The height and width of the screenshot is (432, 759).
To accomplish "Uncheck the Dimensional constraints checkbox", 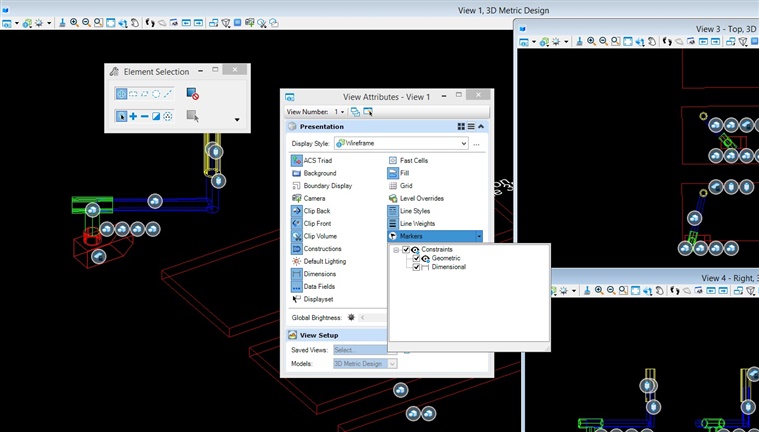I will [x=416, y=267].
